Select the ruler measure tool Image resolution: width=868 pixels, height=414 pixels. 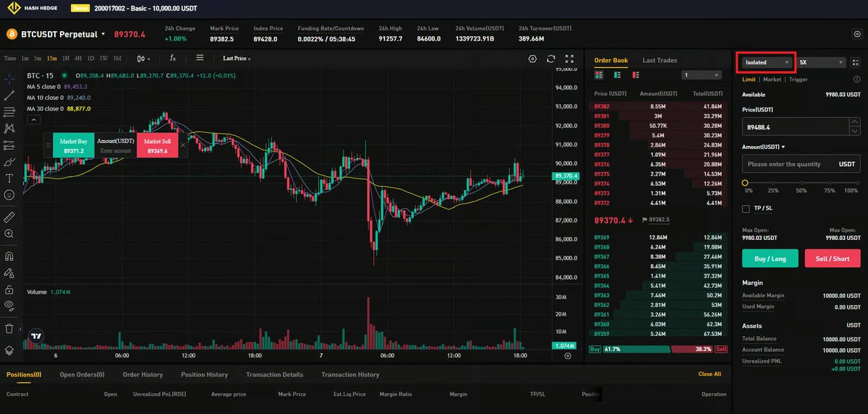pyautogui.click(x=9, y=217)
